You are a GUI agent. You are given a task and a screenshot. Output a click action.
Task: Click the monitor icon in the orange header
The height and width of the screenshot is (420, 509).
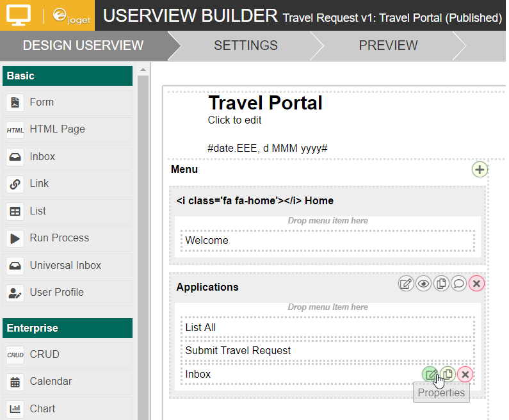click(x=19, y=15)
